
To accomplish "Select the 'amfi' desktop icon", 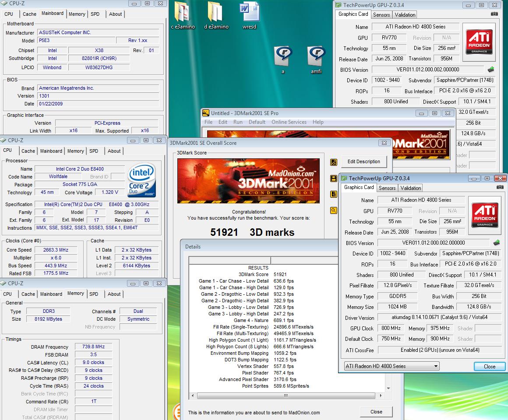I will [316, 60].
